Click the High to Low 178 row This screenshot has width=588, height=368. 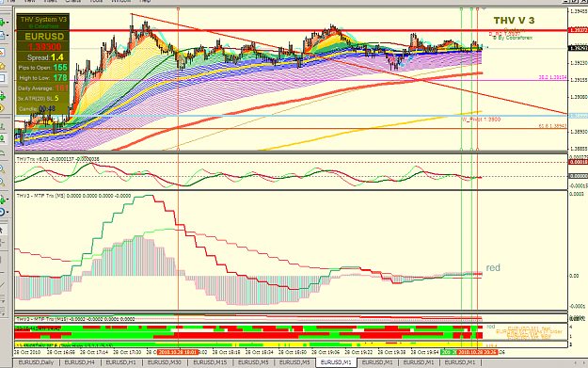pyautogui.click(x=42, y=78)
